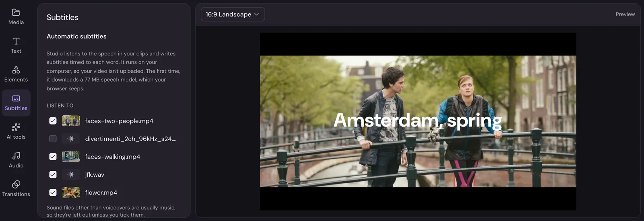
Task: Uncheck the faces-walking.mp4 checkbox
Action: pyautogui.click(x=53, y=157)
